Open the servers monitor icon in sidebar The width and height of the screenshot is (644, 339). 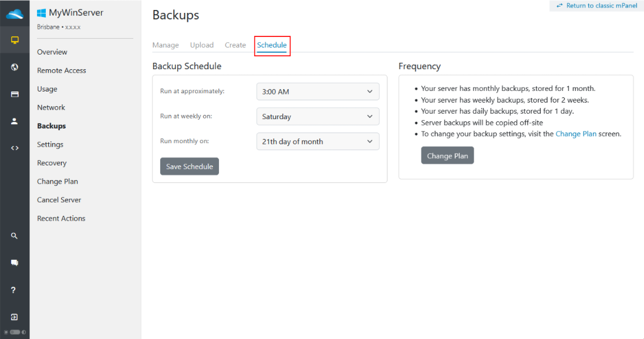(15, 40)
